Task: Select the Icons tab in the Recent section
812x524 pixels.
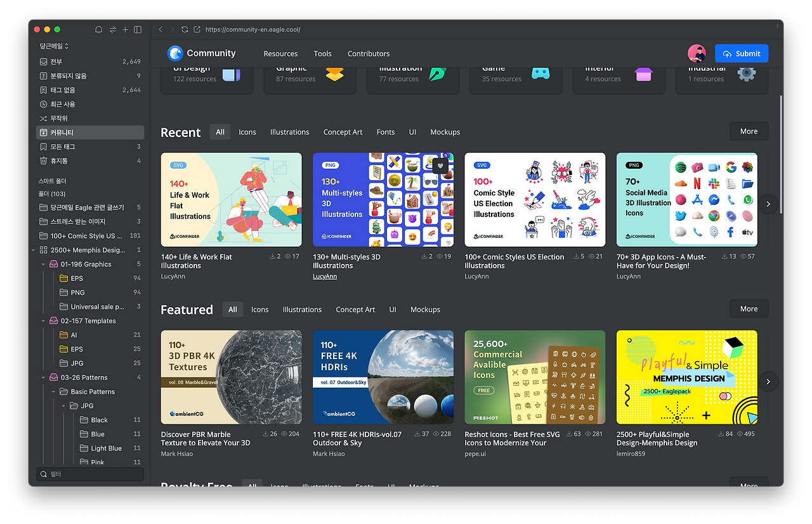Action: [x=247, y=132]
